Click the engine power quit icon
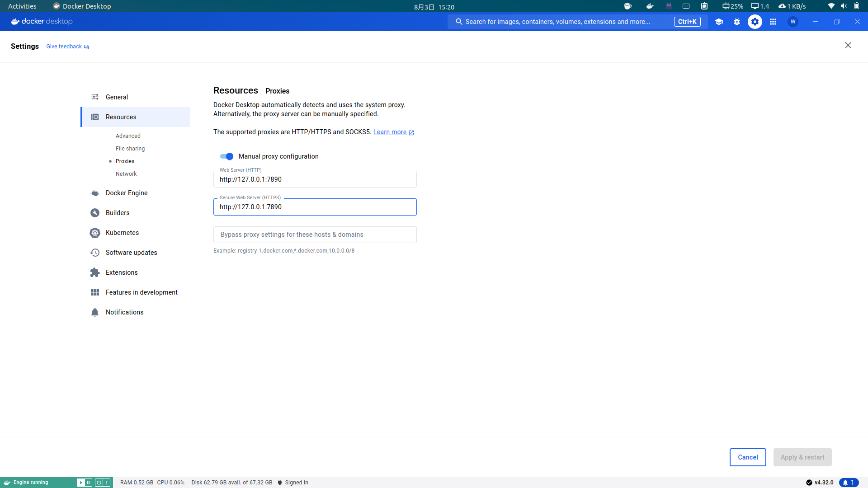This screenshot has width=868, height=488. pos(99,483)
